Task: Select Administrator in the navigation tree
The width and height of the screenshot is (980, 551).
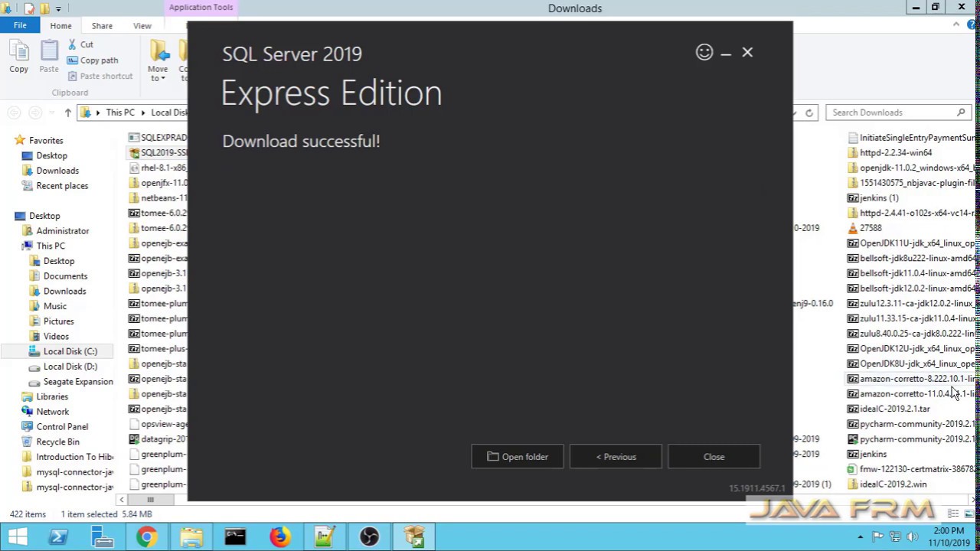Action: (x=63, y=231)
